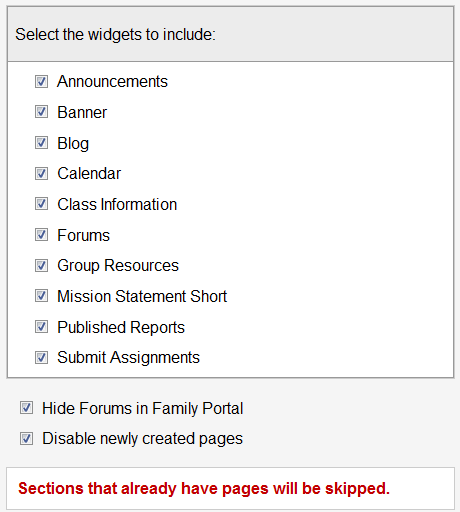Uncheck Disable newly created pages
This screenshot has height=512, width=460.
(x=26, y=438)
